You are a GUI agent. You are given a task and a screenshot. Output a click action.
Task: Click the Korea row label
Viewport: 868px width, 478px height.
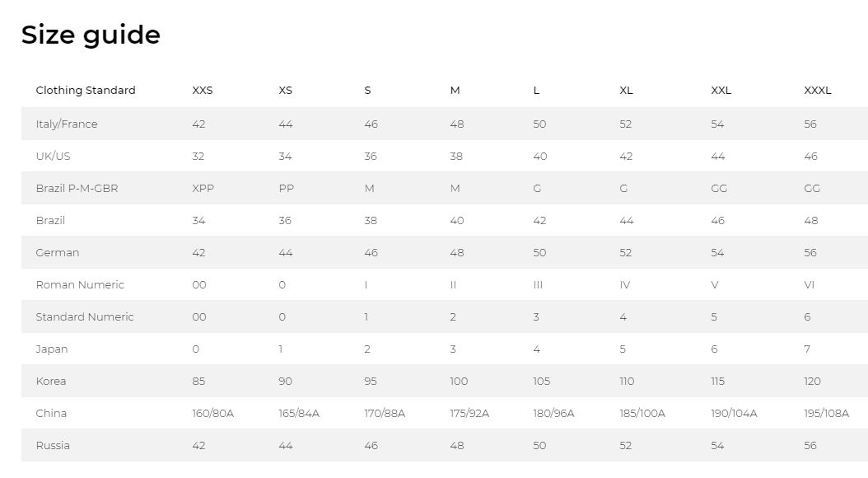[51, 381]
